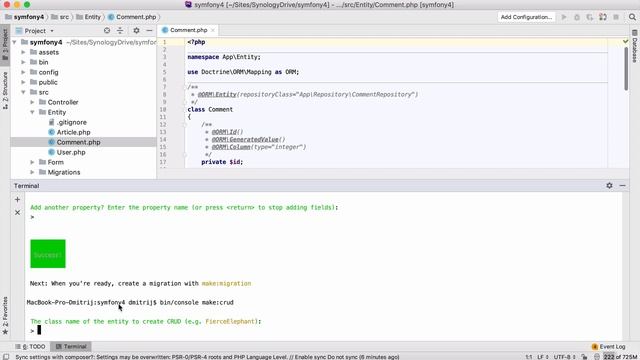Collapse the src folder

pos(23,92)
